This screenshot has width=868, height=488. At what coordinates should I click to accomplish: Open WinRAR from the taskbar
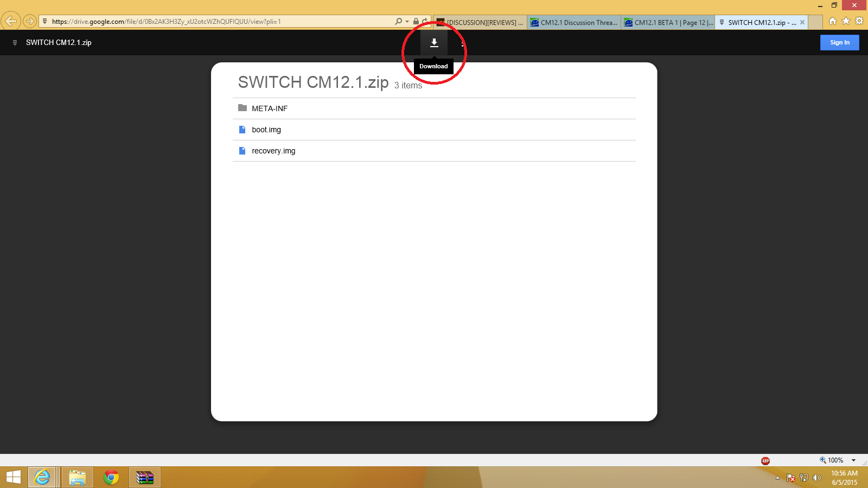click(x=145, y=477)
